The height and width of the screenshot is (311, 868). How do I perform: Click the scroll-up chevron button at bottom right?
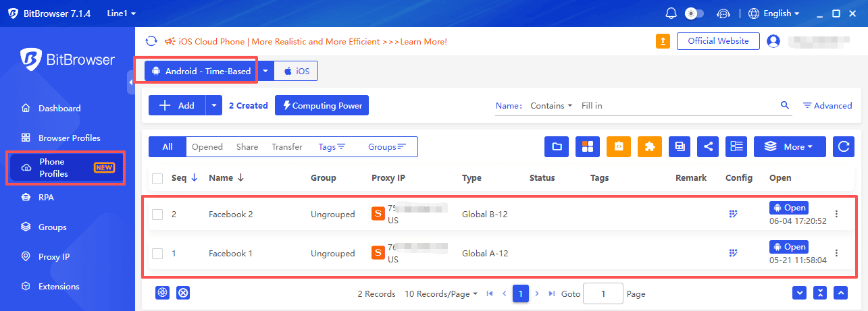coord(841,293)
